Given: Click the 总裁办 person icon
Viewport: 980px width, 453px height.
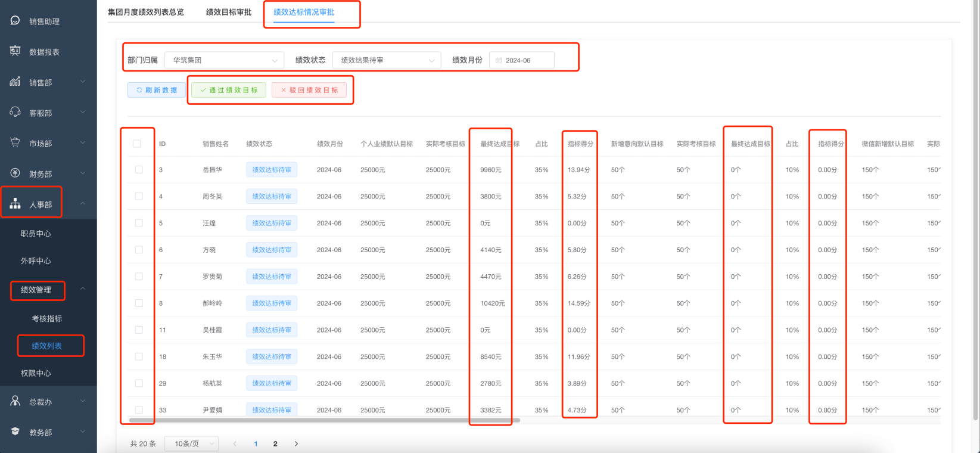Looking at the screenshot, I should (x=15, y=401).
